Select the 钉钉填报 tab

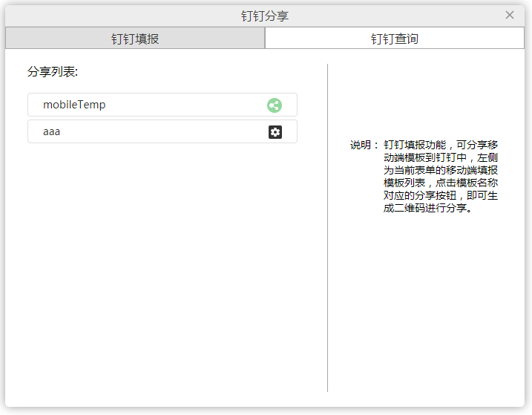(x=135, y=39)
